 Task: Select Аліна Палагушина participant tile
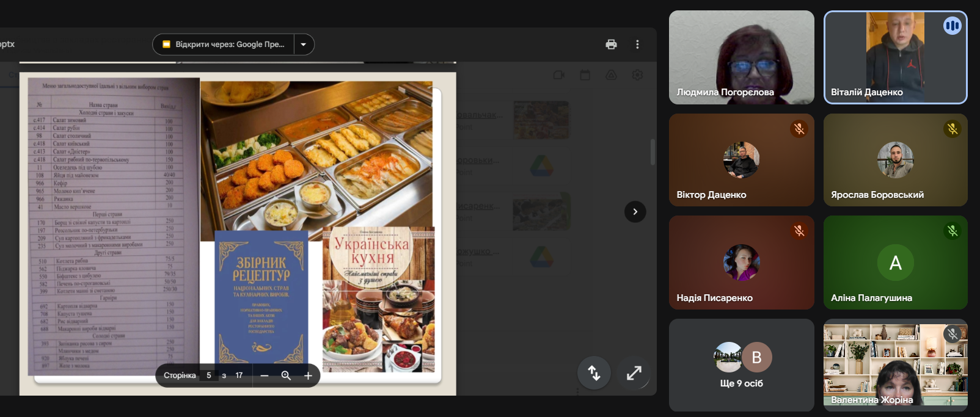pyautogui.click(x=895, y=263)
